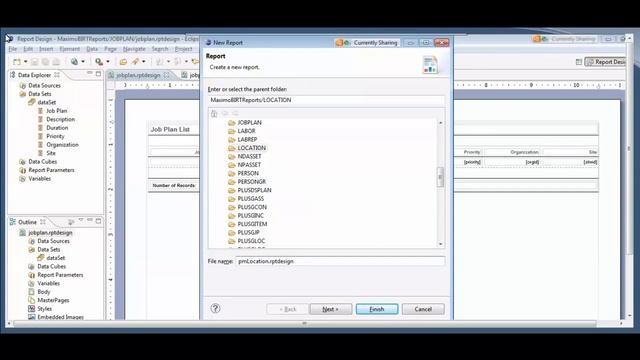Viewport: 640px width, 360px height.
Task: Select the Outline view tab
Action: point(27,222)
